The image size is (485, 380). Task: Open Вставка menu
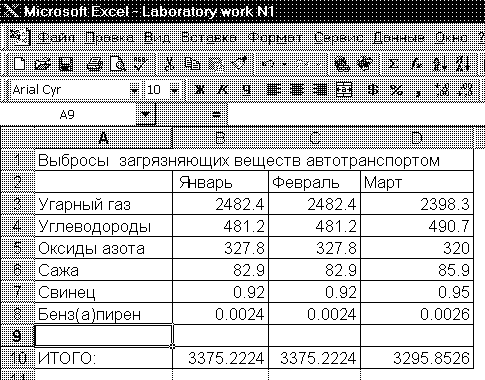click(x=209, y=38)
